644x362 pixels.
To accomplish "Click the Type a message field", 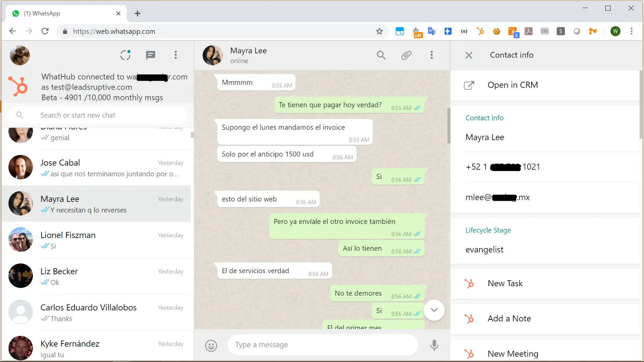I will pos(322,345).
